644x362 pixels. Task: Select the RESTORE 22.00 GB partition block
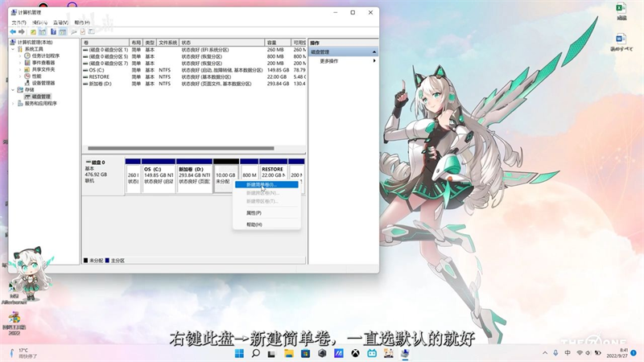tap(273, 175)
